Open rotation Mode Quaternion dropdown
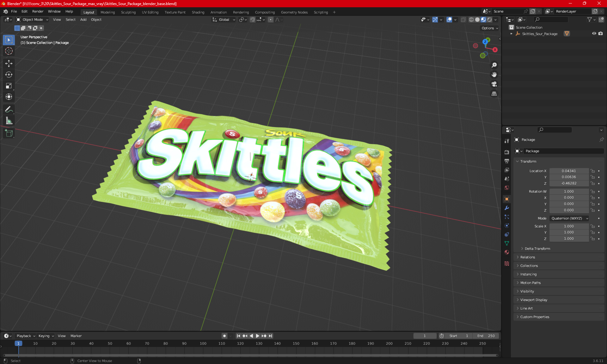 [569, 218]
